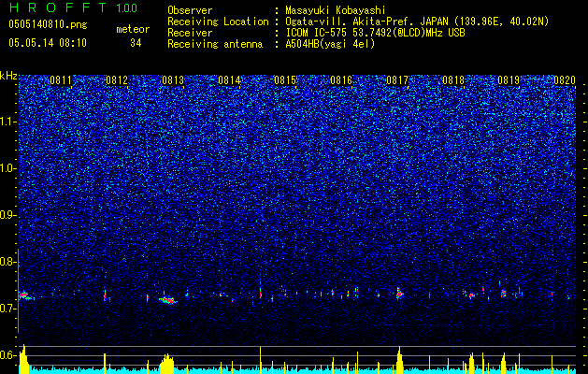
Task: Click the 0818 time marker
Action: point(453,80)
